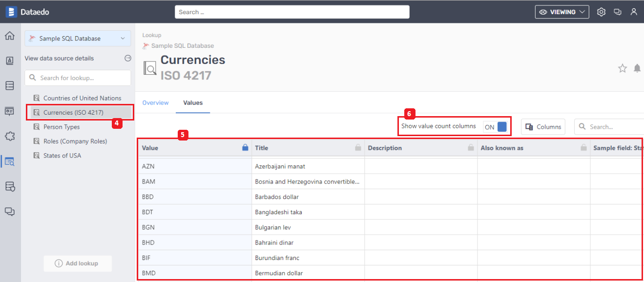Viewport: 644px width, 282px height.
Task: Open the data catalog tables sidebar icon
Action: [x=9, y=86]
